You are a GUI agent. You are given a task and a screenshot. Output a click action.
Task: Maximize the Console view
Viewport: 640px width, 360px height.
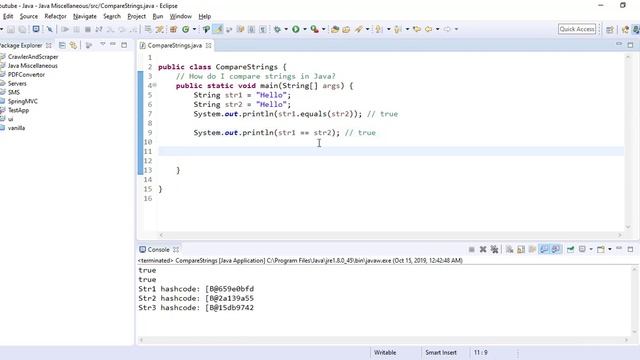click(x=630, y=249)
